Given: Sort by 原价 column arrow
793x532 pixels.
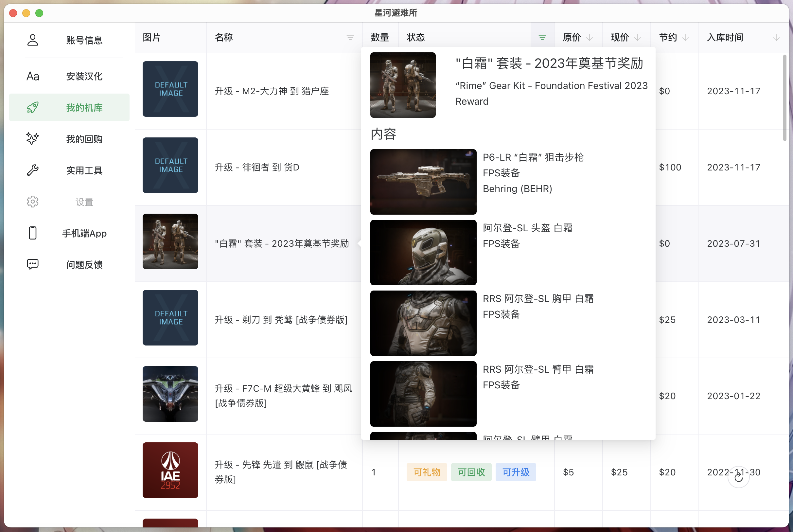Looking at the screenshot, I should coord(590,38).
